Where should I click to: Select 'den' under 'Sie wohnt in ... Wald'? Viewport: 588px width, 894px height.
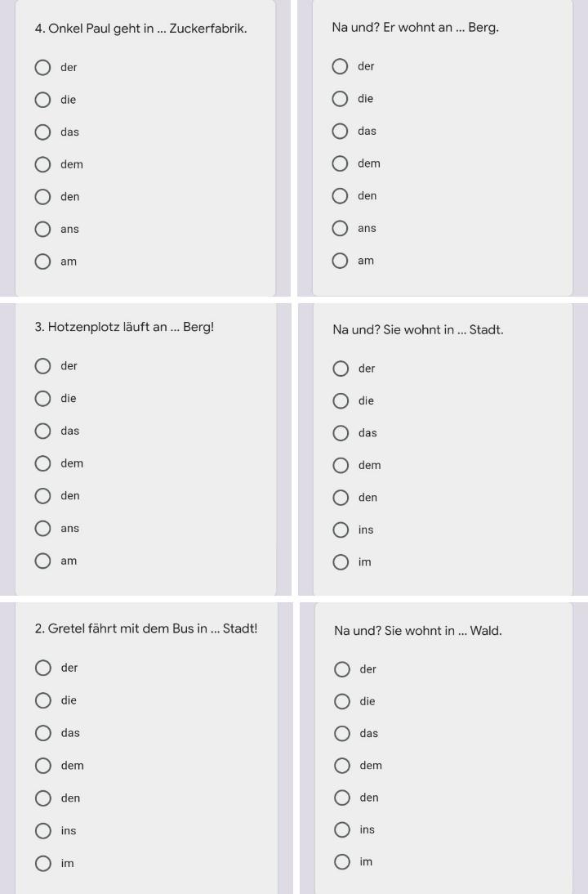(x=342, y=798)
